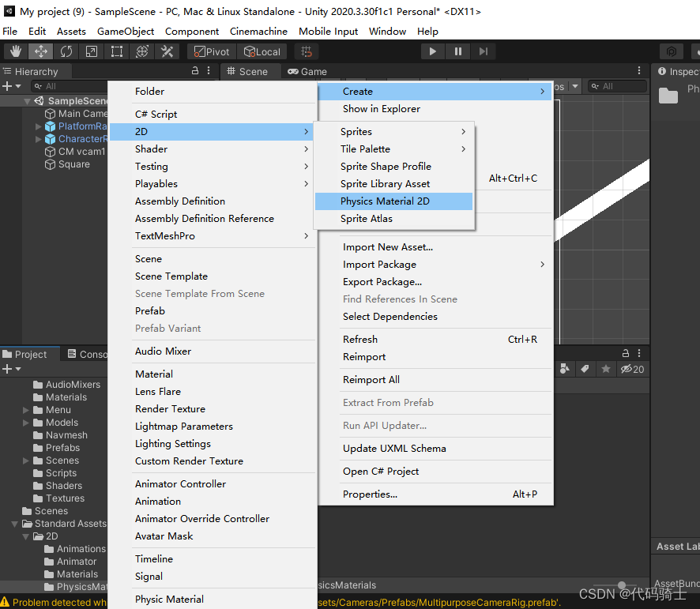Search by label icon in Project

[x=585, y=369]
